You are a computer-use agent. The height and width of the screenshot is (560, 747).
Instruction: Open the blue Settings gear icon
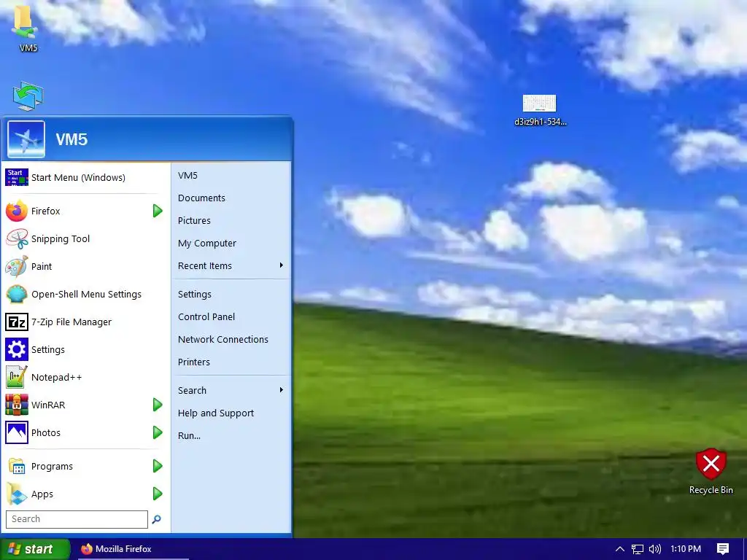tap(17, 349)
